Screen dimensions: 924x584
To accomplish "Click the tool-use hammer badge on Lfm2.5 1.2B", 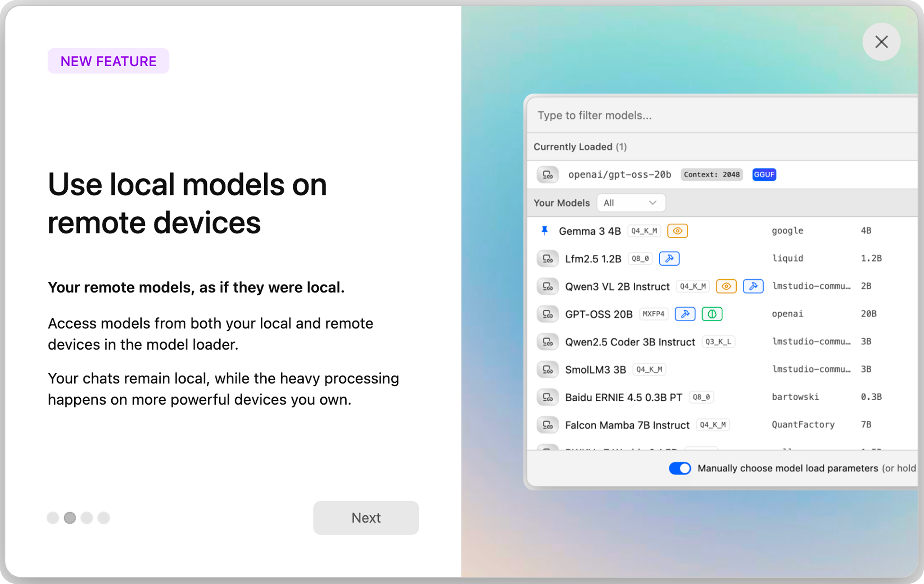I will [x=669, y=258].
